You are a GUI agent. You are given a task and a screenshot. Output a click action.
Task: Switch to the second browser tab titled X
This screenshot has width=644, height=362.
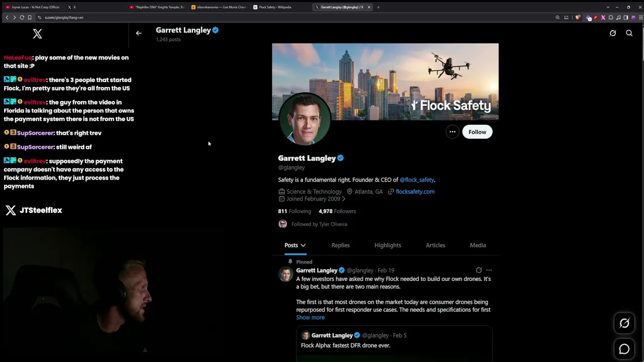[95, 7]
